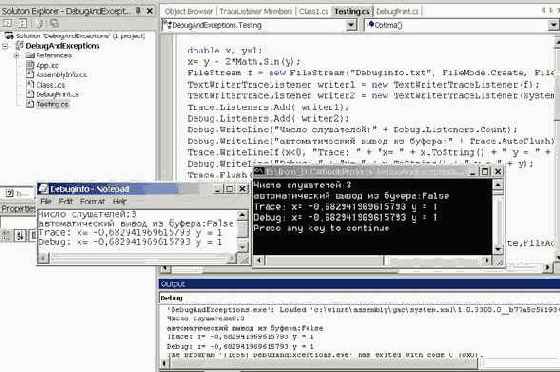Click the App.ico file icon
Screen dimensions: 560x372
30,65
